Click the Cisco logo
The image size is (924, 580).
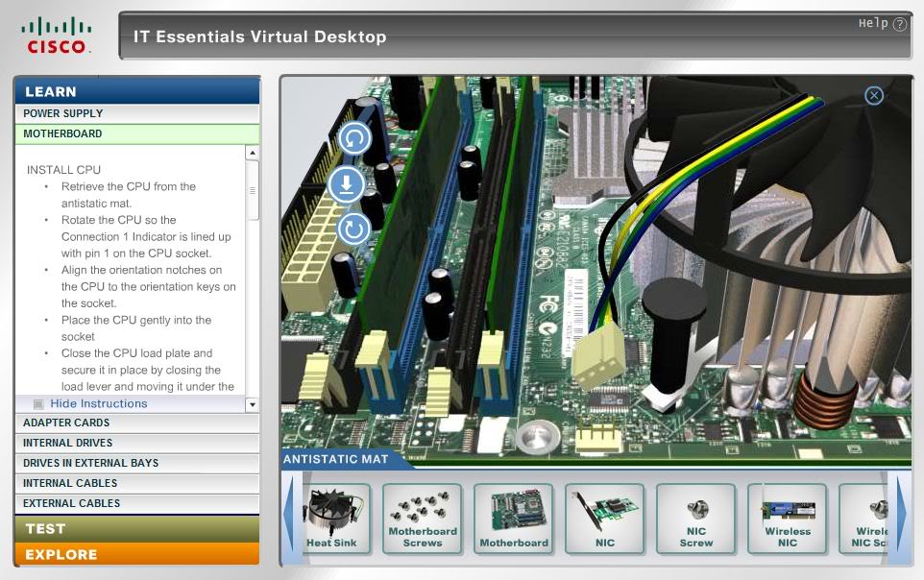coord(56,36)
